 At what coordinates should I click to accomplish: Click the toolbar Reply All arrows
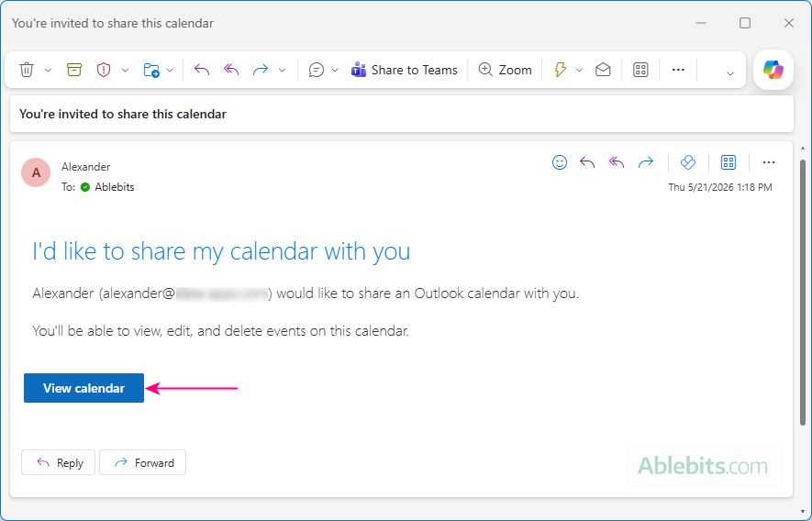pos(231,70)
